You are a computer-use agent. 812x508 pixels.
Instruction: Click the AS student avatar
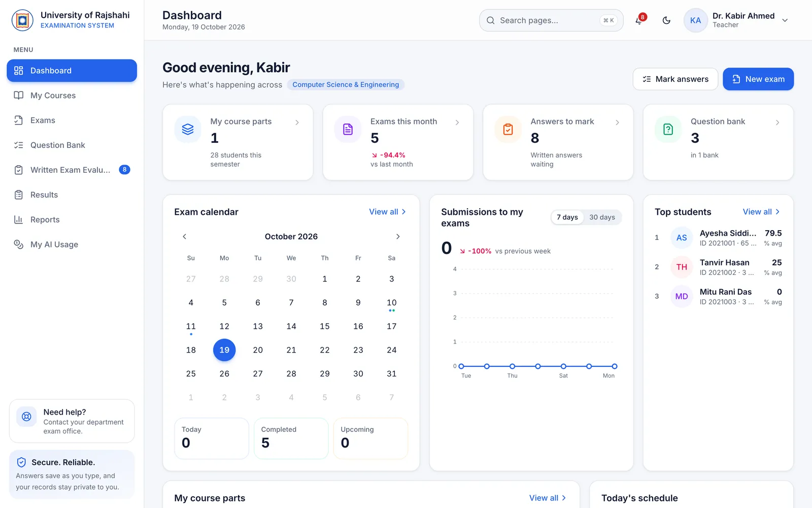coord(682,238)
